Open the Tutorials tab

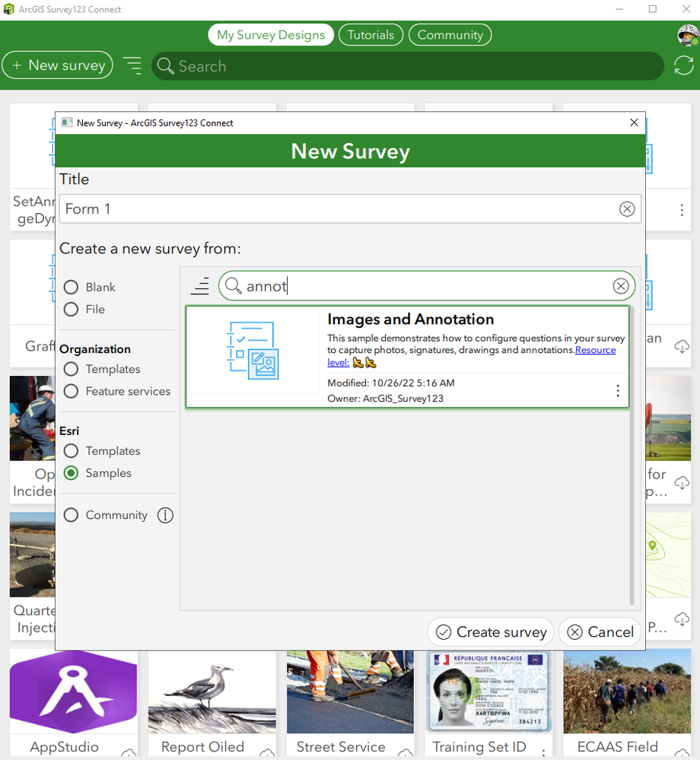coord(371,35)
